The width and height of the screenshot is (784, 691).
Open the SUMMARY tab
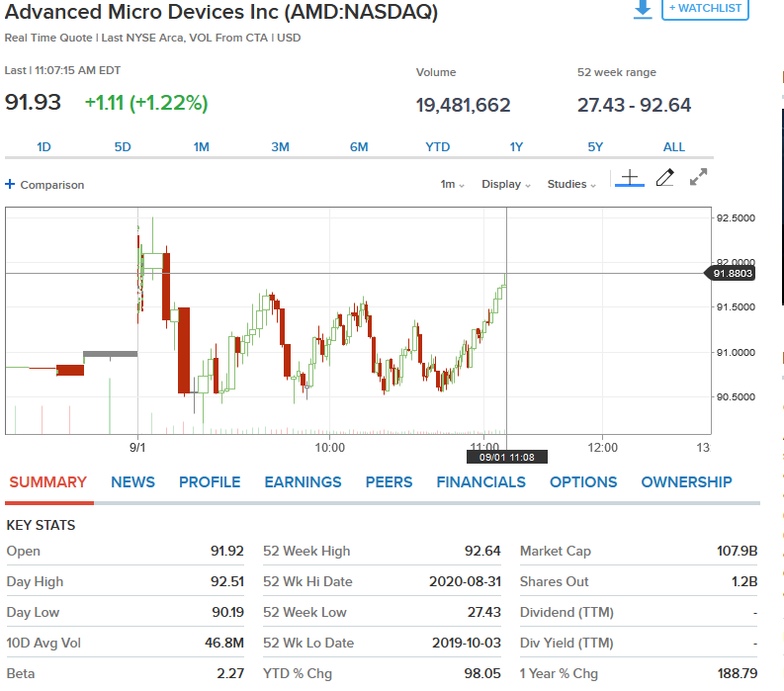click(48, 482)
